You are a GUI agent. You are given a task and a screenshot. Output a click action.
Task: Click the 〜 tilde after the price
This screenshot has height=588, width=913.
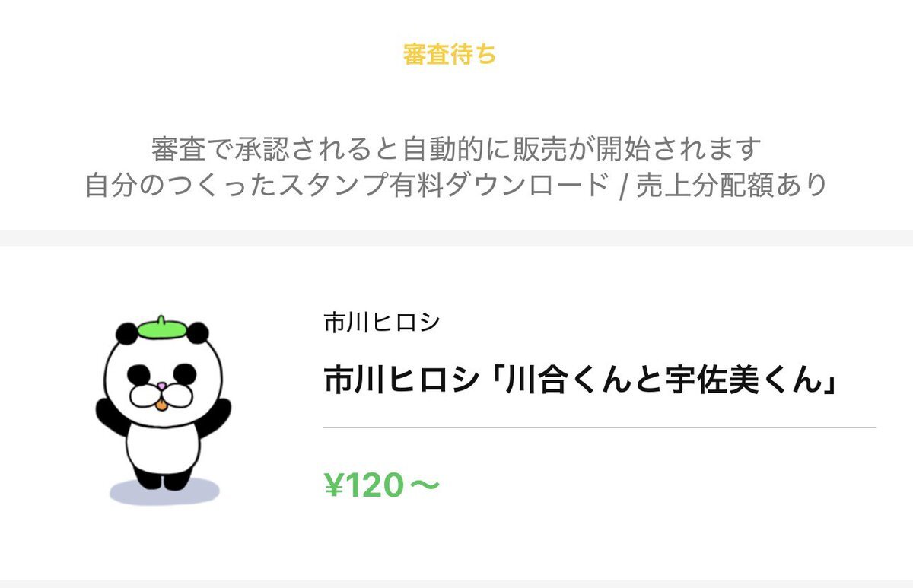[423, 485]
